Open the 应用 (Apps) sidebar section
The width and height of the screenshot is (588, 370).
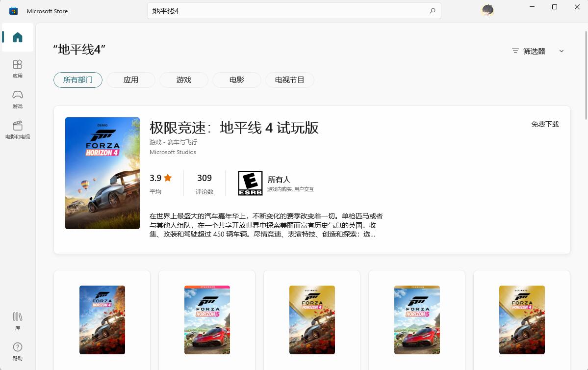pos(18,69)
